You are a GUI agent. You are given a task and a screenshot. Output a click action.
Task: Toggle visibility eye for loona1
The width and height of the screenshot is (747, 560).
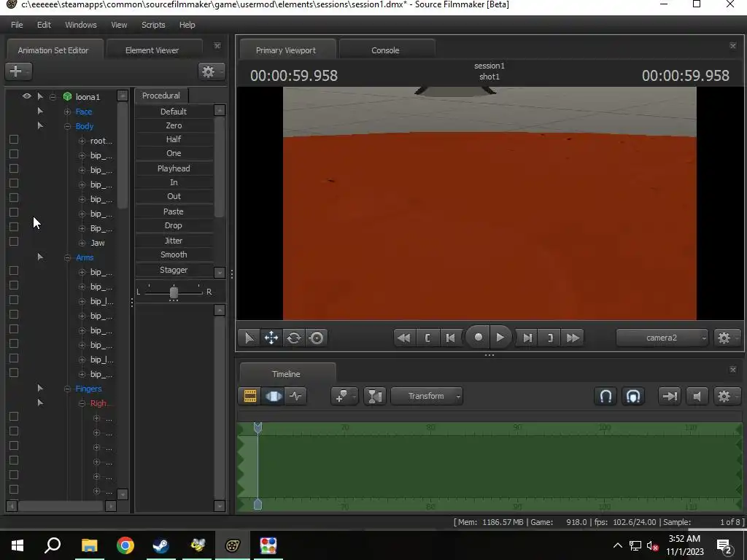27,96
